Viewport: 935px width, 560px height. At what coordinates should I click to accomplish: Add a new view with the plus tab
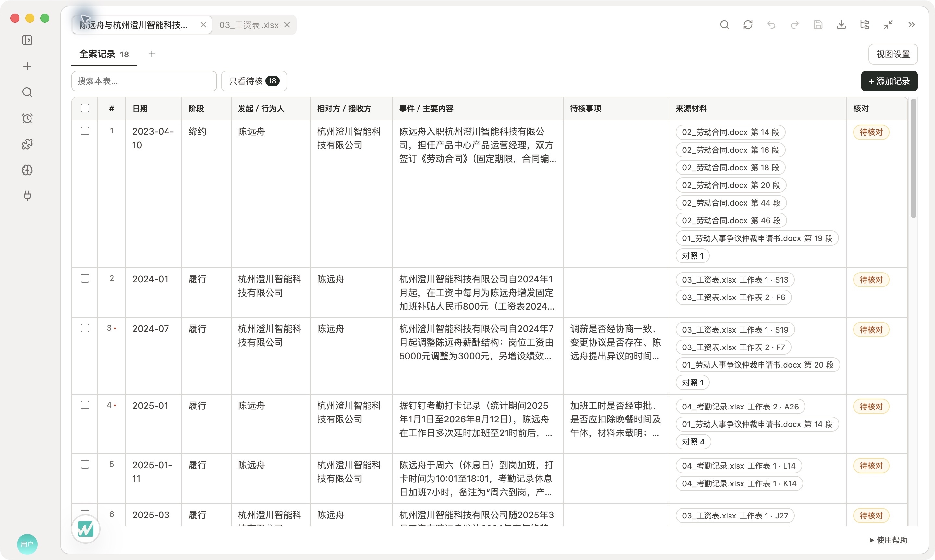click(x=152, y=54)
